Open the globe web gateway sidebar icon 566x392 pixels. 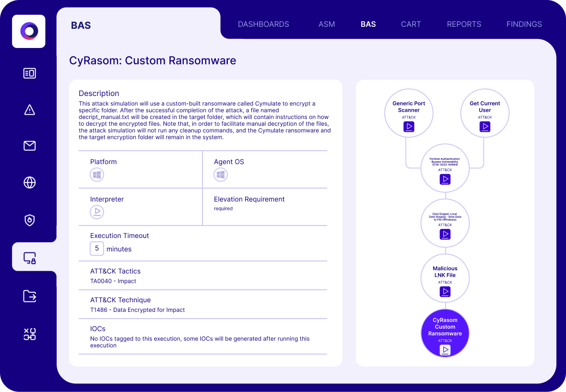click(30, 183)
